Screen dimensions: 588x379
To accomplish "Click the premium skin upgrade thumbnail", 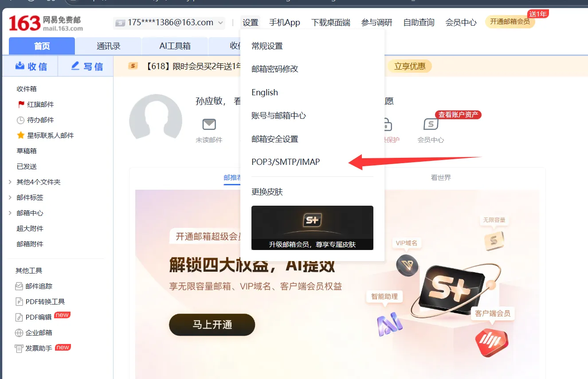I will pos(312,227).
